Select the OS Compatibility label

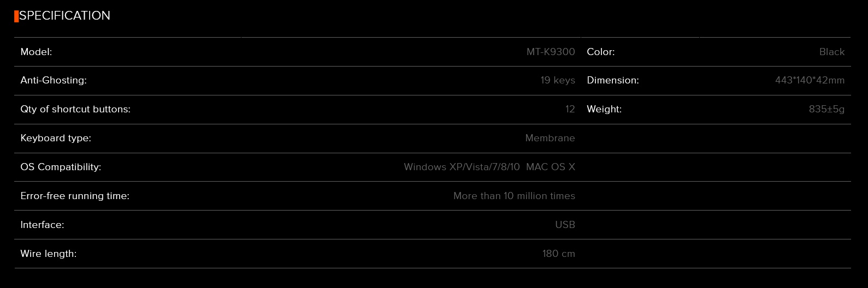click(x=61, y=167)
